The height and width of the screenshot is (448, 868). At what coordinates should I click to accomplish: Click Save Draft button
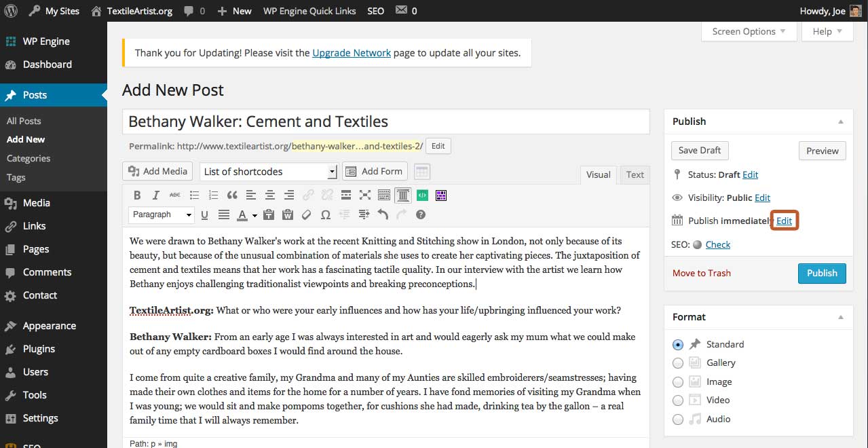point(700,150)
